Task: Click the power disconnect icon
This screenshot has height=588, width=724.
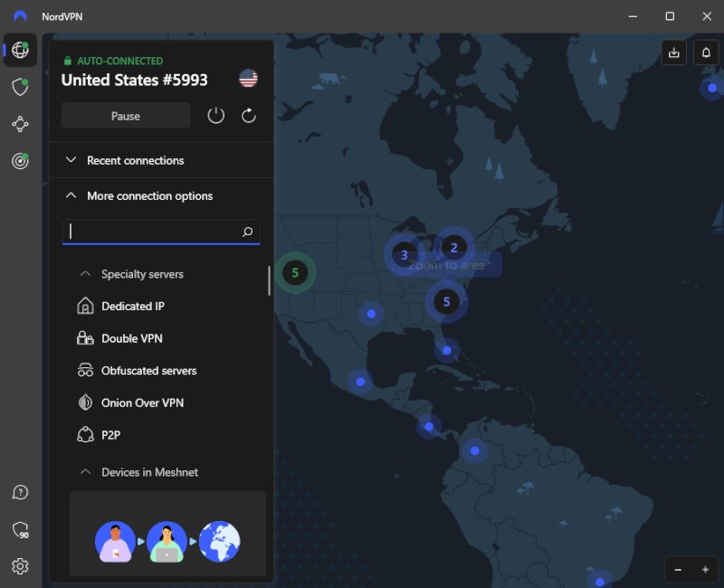Action: click(x=216, y=116)
